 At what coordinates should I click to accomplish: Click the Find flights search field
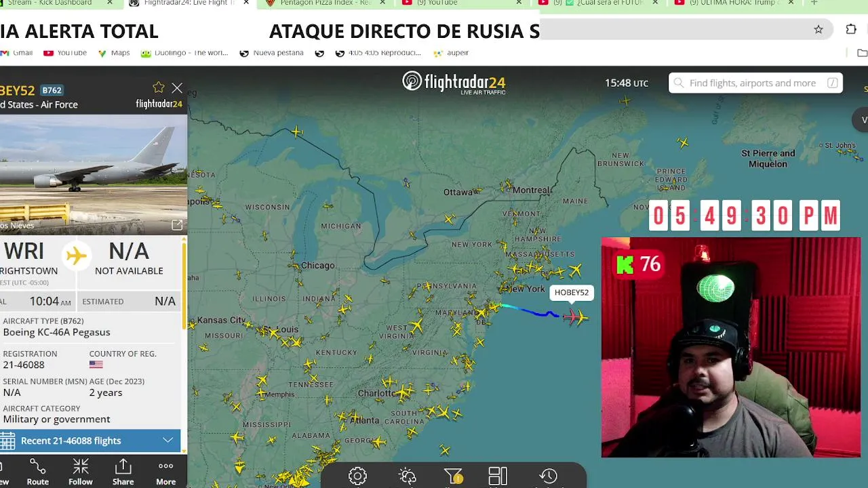755,83
